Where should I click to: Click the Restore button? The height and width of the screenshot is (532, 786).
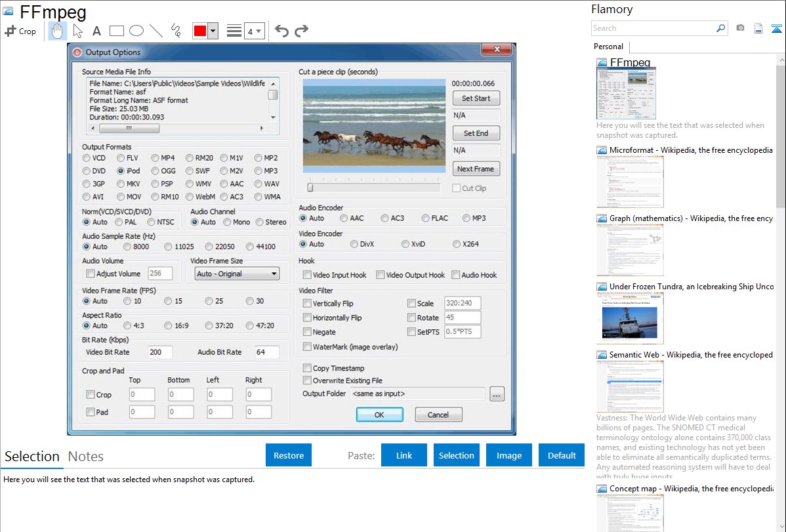289,455
